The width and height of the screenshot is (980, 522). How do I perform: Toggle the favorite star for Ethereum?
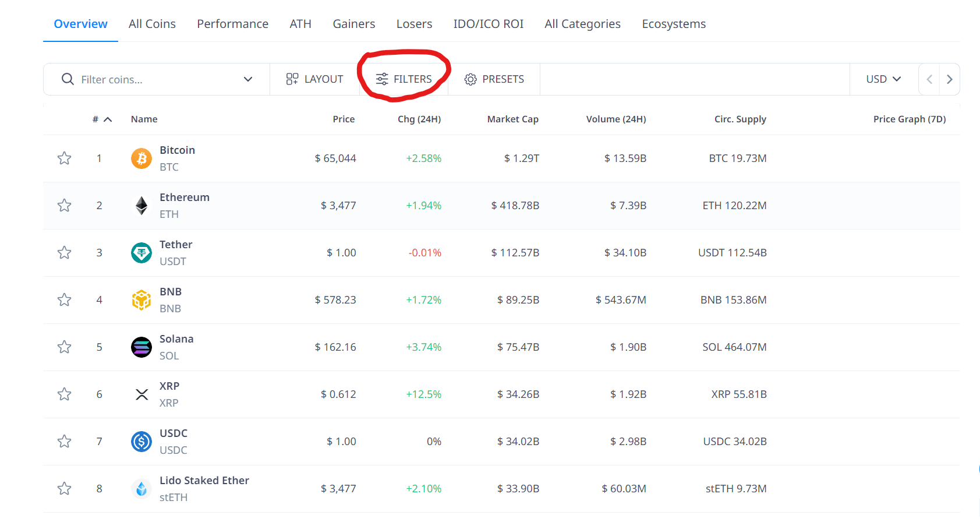point(64,206)
